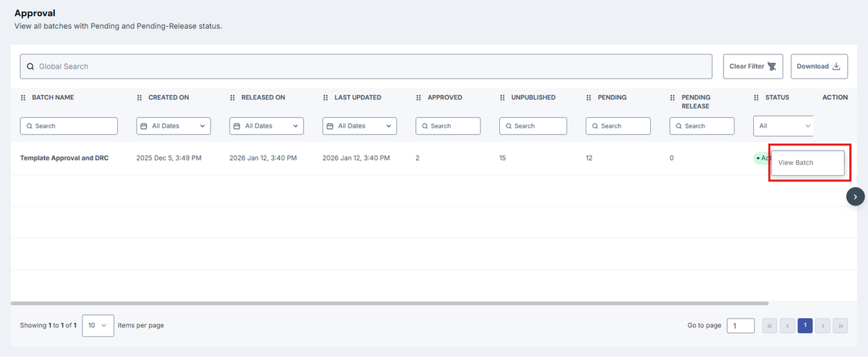Viewport: 868px width, 357px height.
Task: Click the green status badge in row
Action: 762,158
